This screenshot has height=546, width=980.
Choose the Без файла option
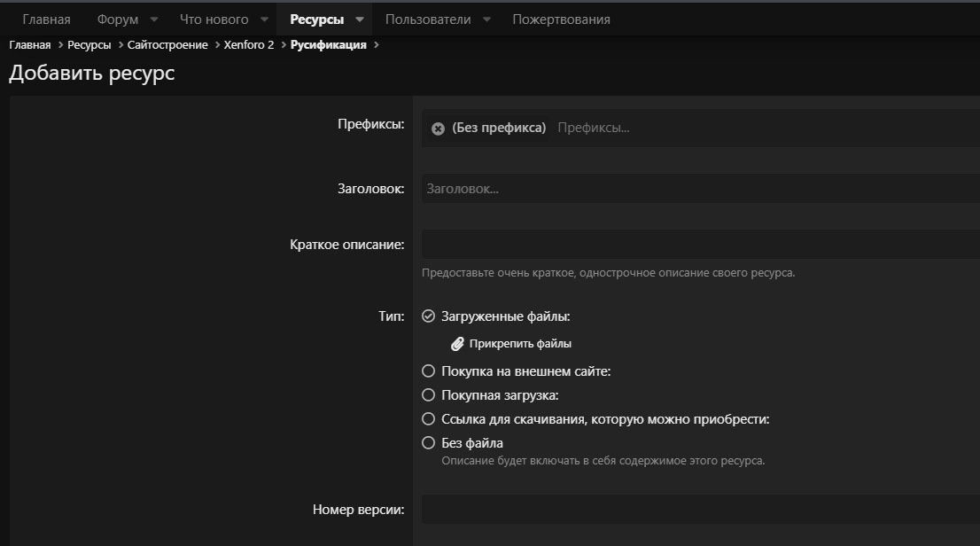[x=429, y=442]
